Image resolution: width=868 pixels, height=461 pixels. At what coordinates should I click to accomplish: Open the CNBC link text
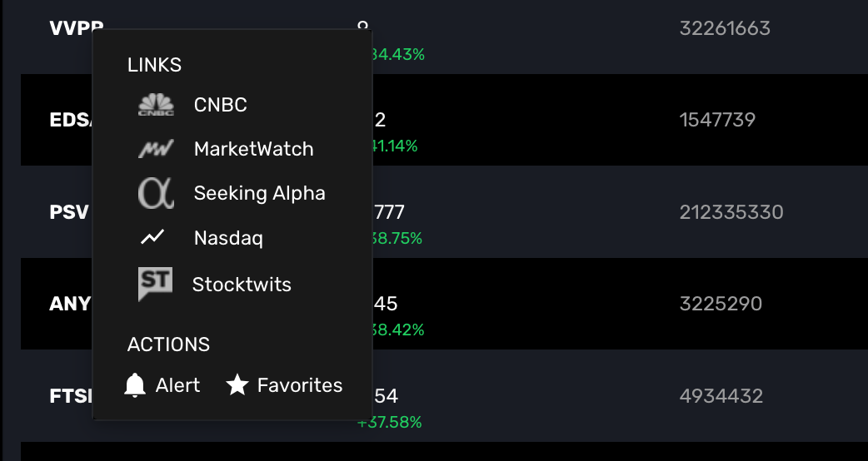point(221,105)
